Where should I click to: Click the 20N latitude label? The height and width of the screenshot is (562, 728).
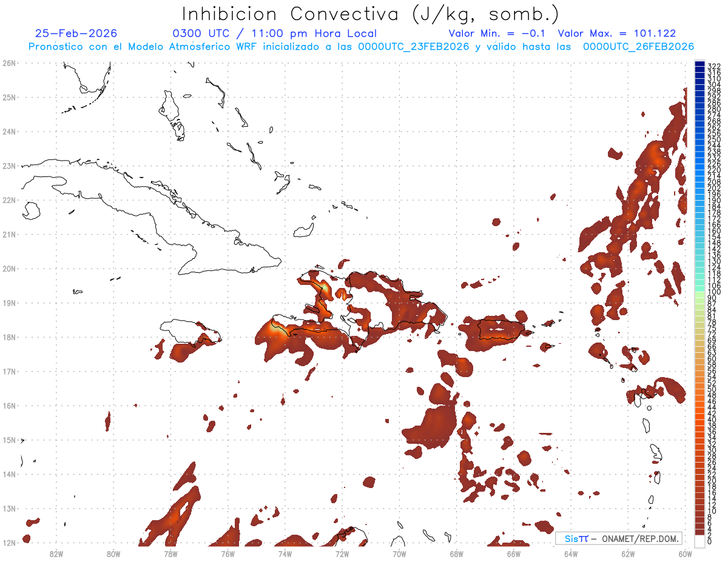click(9, 269)
